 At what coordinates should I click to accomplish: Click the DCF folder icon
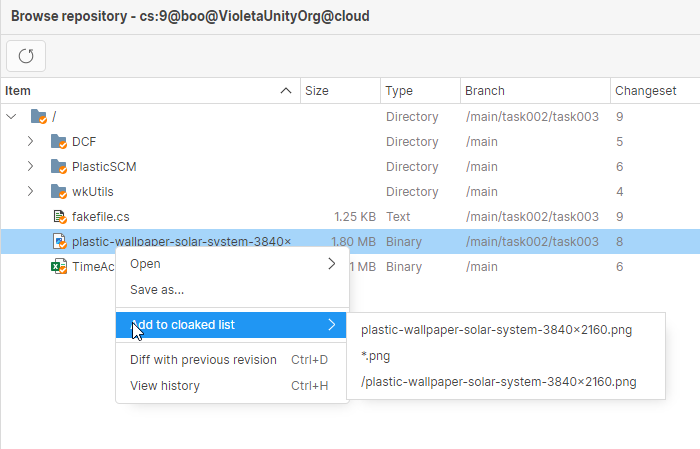[x=59, y=142]
